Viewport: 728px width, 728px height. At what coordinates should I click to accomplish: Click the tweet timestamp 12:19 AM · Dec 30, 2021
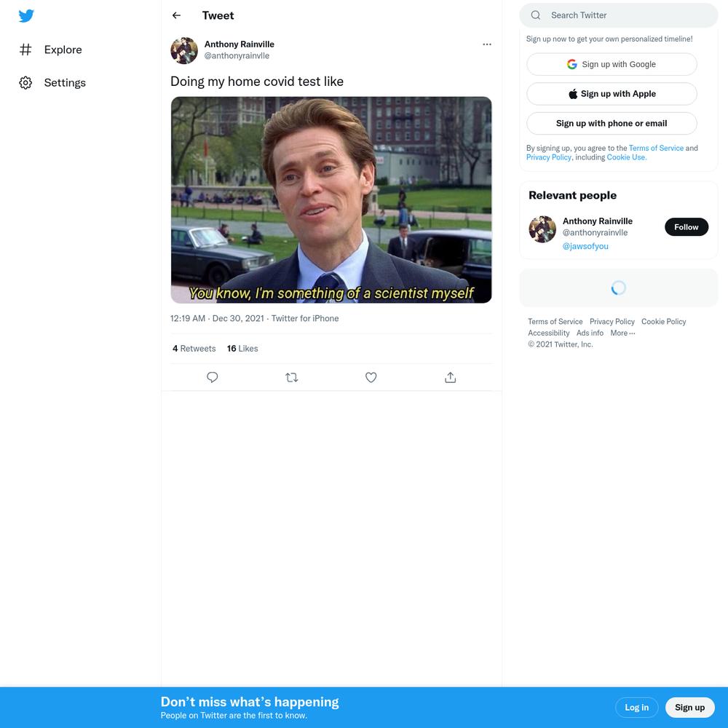(x=217, y=319)
